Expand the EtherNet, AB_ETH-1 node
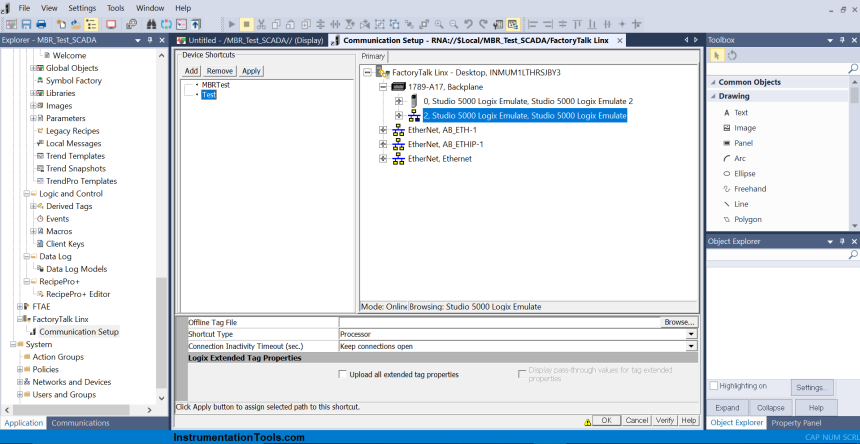The width and height of the screenshot is (860, 444). tap(383, 130)
